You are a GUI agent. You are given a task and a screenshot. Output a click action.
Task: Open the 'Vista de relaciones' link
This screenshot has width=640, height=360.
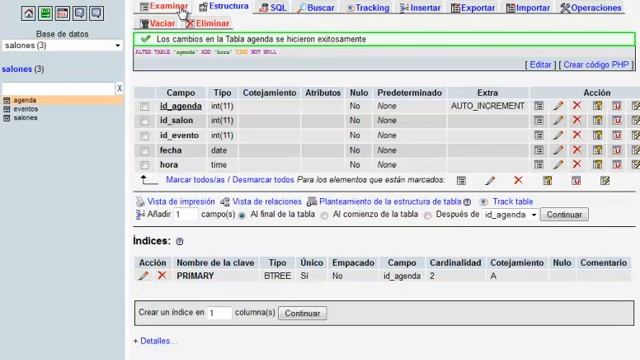coord(267,201)
